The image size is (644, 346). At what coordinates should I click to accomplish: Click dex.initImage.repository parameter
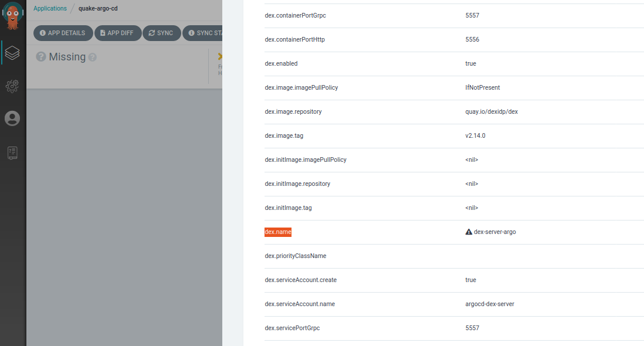coord(297,184)
